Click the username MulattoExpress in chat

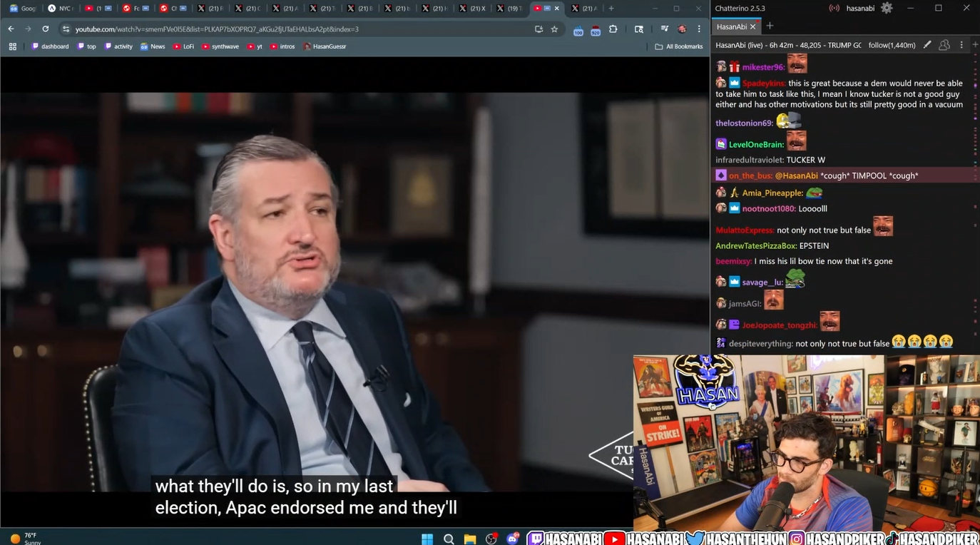click(745, 230)
